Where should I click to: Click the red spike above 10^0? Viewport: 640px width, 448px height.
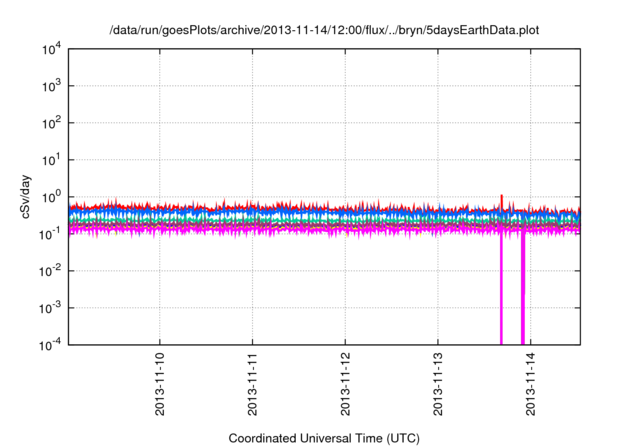[502, 202]
